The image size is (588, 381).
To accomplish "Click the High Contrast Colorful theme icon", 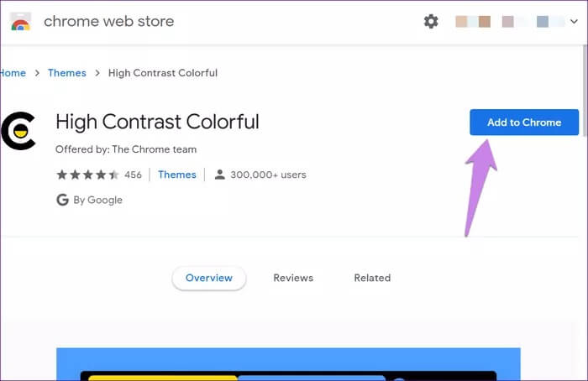I will click(18, 131).
